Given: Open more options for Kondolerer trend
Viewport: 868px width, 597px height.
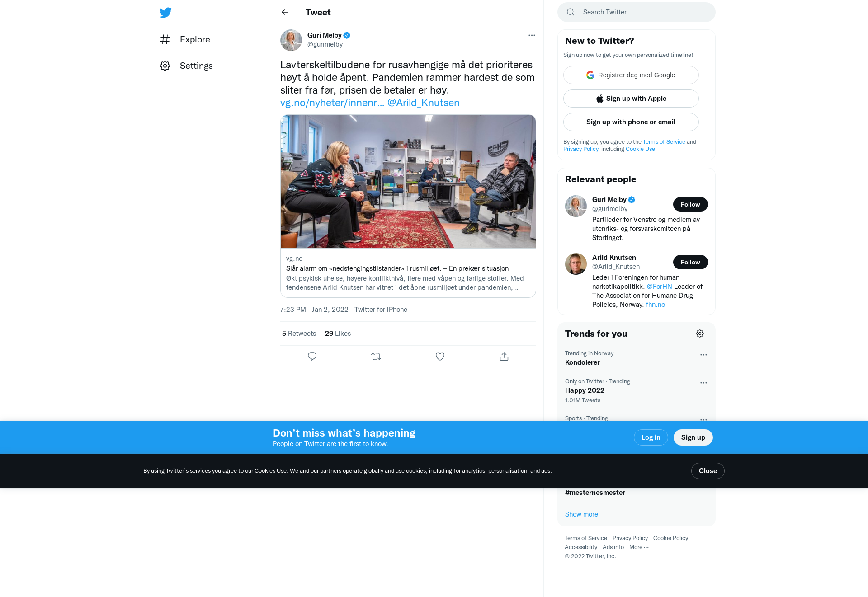Looking at the screenshot, I should [x=703, y=355].
